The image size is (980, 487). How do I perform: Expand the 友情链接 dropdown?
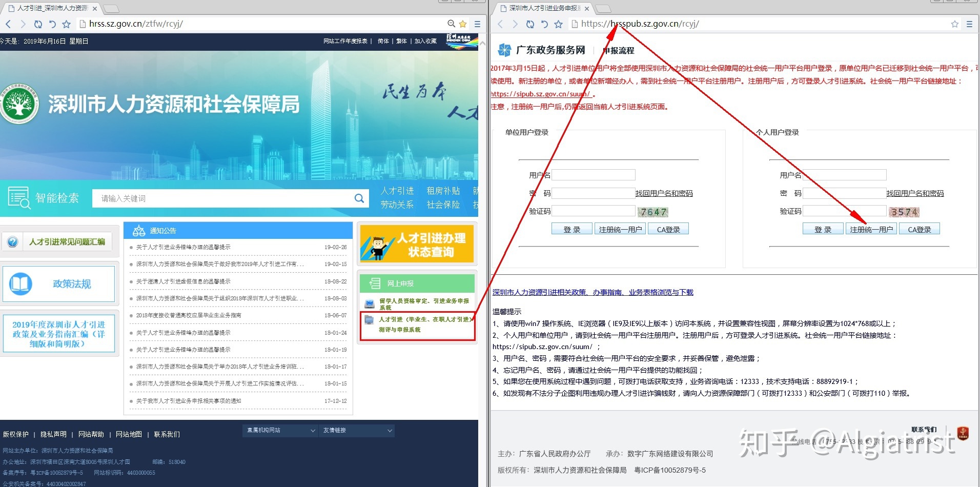tap(357, 431)
